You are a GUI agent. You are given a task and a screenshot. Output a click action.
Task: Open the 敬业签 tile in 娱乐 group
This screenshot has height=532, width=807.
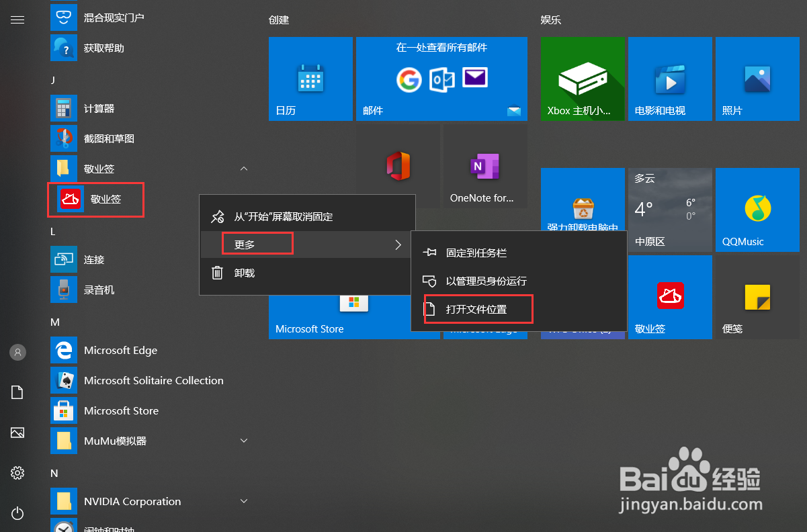(x=670, y=297)
